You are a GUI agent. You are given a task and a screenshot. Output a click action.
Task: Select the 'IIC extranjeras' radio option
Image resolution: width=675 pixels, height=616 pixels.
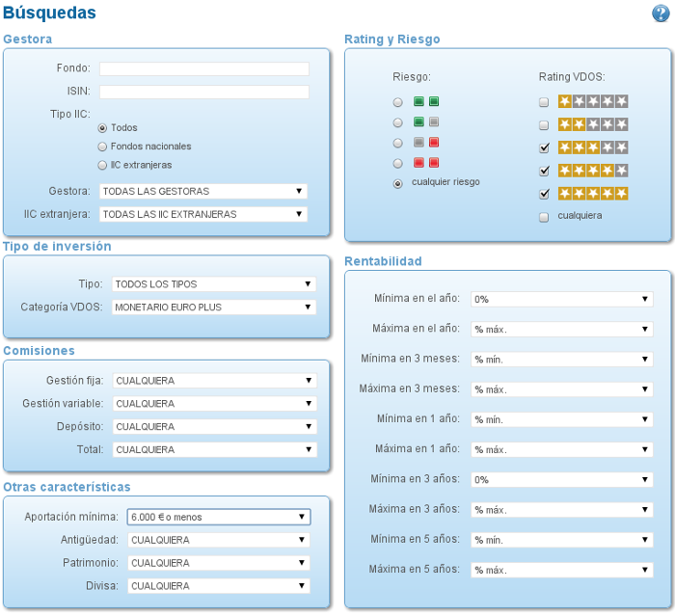[102, 165]
